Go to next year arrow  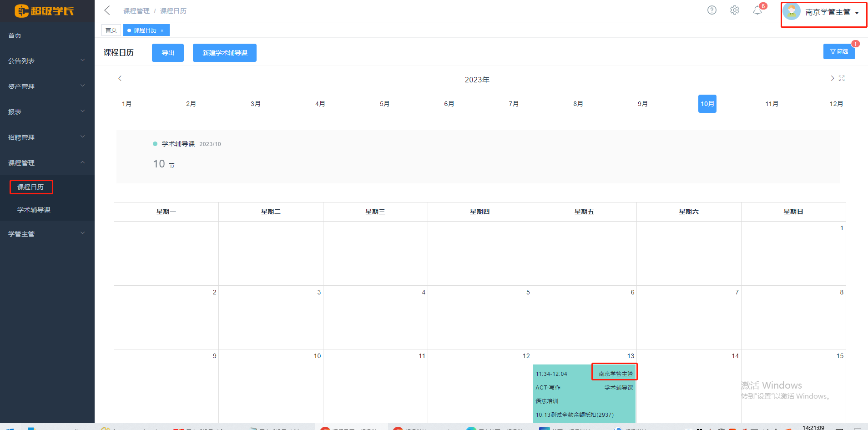point(832,78)
